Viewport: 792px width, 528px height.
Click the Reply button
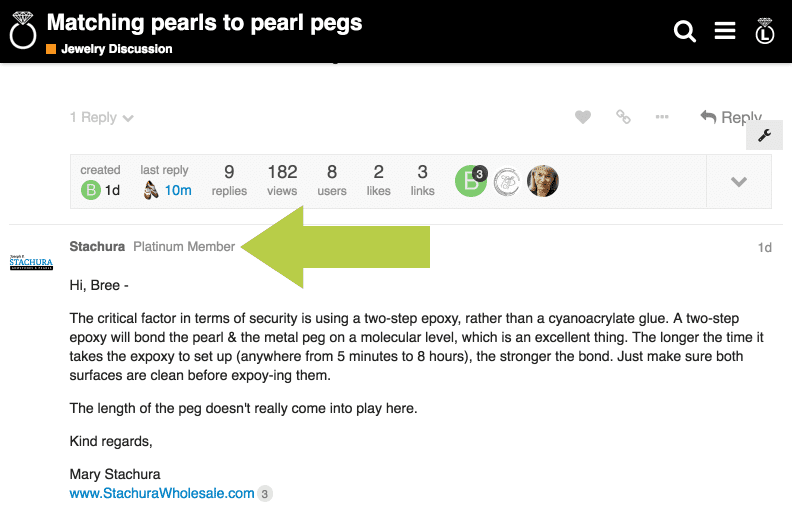(731, 117)
